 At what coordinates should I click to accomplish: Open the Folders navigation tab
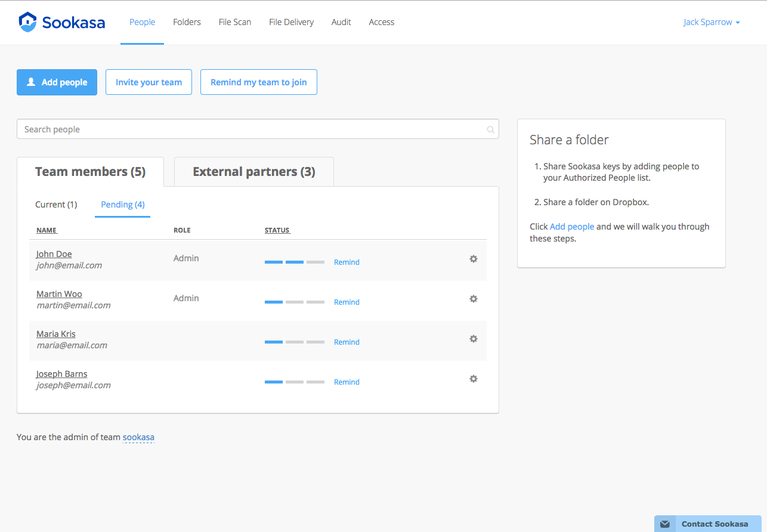[x=187, y=22]
